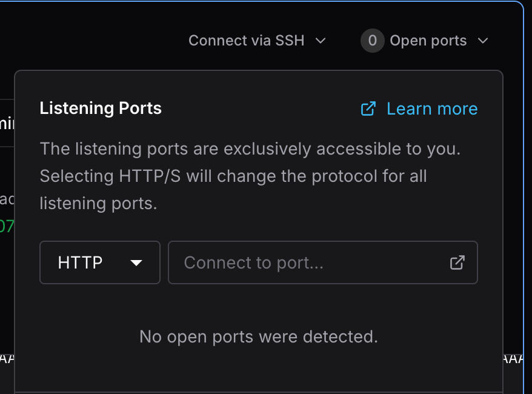Click the caret arrow in the HTTP selector
The image size is (532, 394).
[x=136, y=262]
